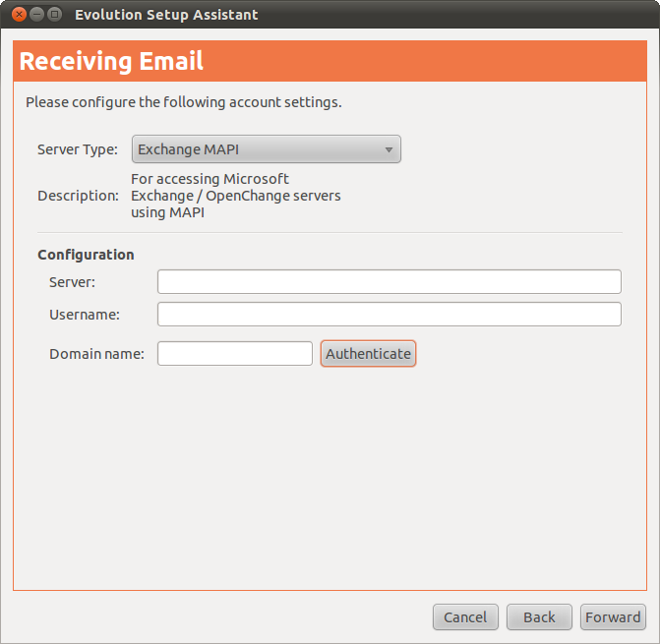Click the 'Evolution Setup Assistant' title bar text
The width and height of the screenshot is (660, 644).
point(166,15)
